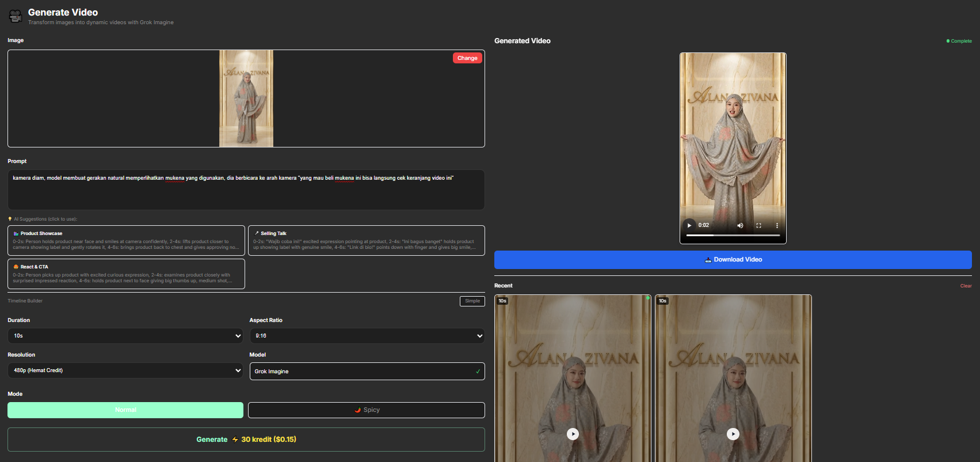Open the Duration dropdown
The width and height of the screenshot is (980, 462).
point(125,336)
